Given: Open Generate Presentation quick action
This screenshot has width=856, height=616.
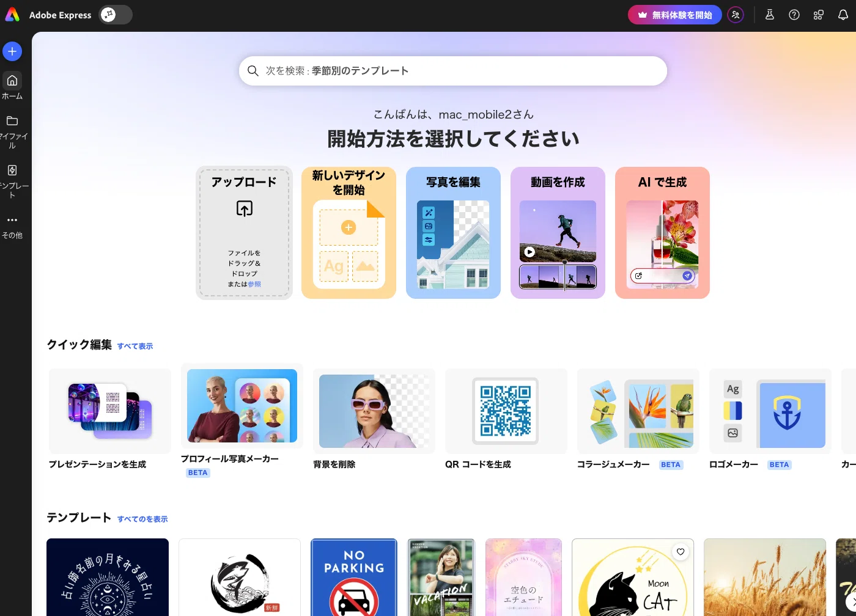Looking at the screenshot, I should point(110,419).
